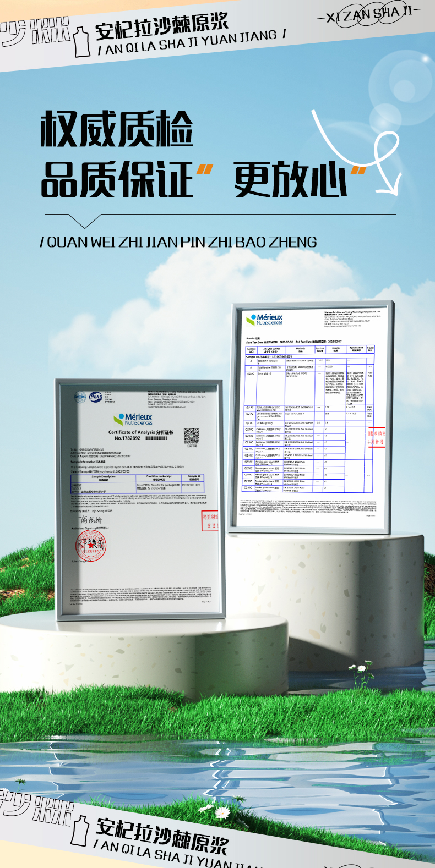
Task: Click the Certificate of Analysis 分析证书 title
Action: (x=140, y=432)
